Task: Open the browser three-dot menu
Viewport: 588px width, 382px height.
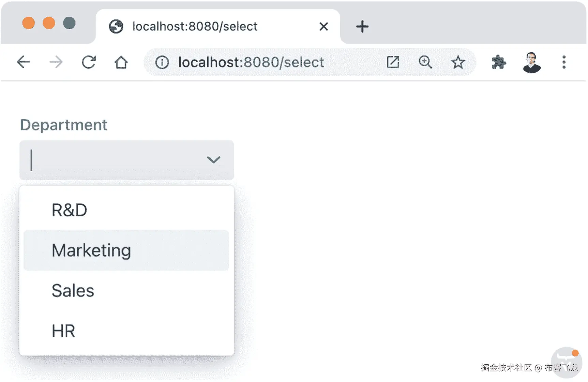Action: pyautogui.click(x=564, y=62)
